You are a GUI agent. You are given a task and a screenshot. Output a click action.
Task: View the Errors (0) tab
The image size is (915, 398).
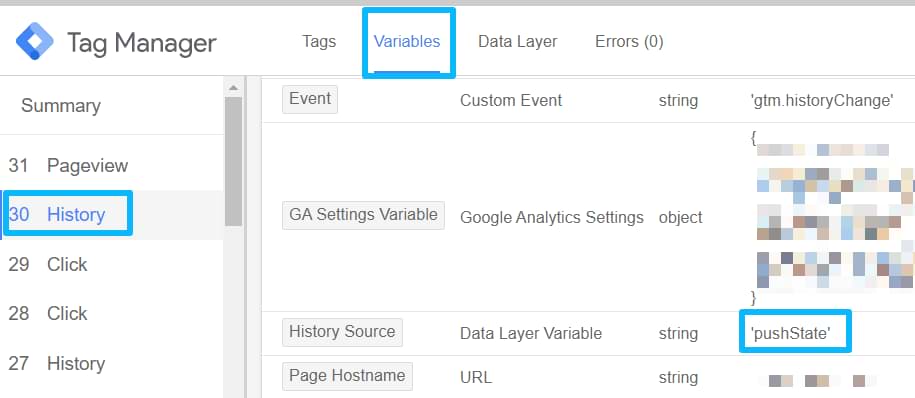point(629,41)
